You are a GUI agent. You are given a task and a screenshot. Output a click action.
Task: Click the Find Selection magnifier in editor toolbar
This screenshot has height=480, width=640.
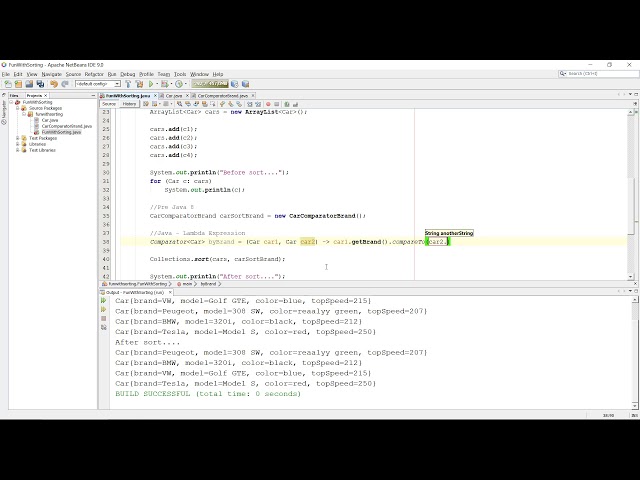(x=180, y=104)
